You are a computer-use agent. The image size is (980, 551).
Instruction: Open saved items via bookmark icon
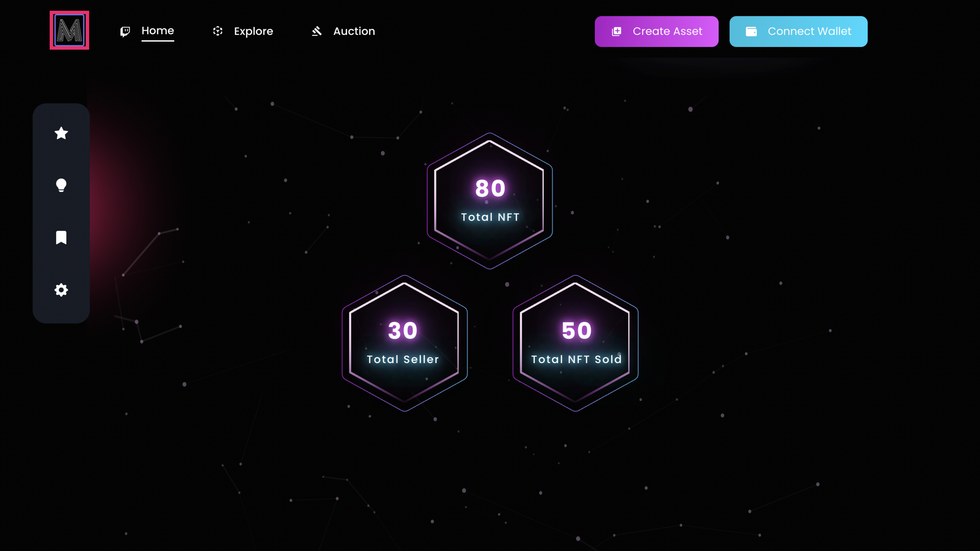point(61,237)
